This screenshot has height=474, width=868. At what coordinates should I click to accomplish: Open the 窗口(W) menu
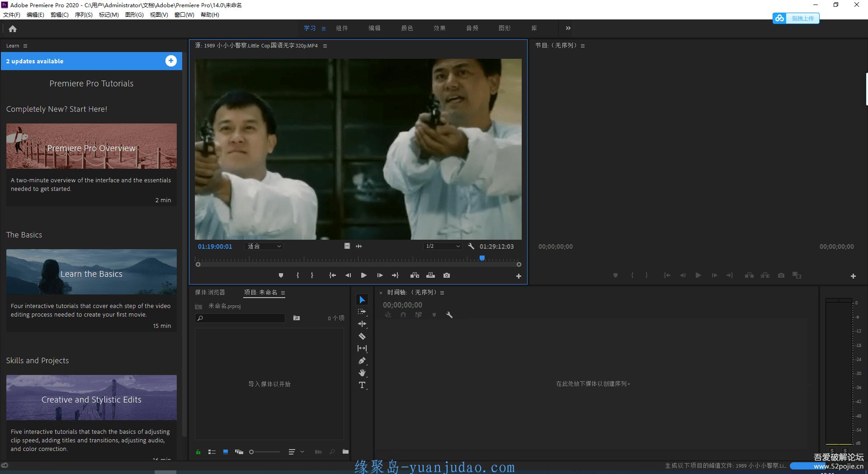(x=184, y=15)
